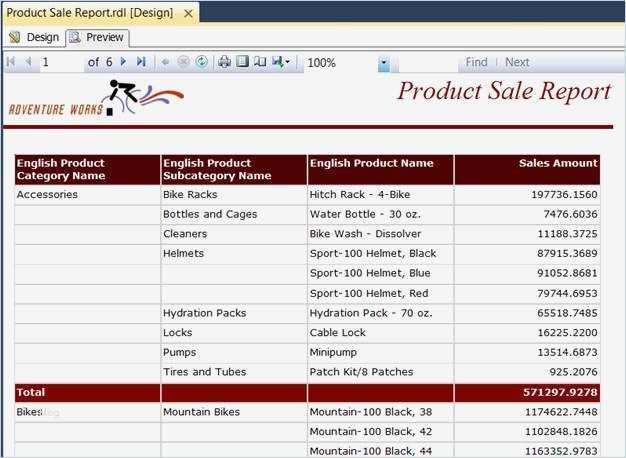Screen dimensions: 626x458
Task: Click the English Product Name column header
Action: 380,170
